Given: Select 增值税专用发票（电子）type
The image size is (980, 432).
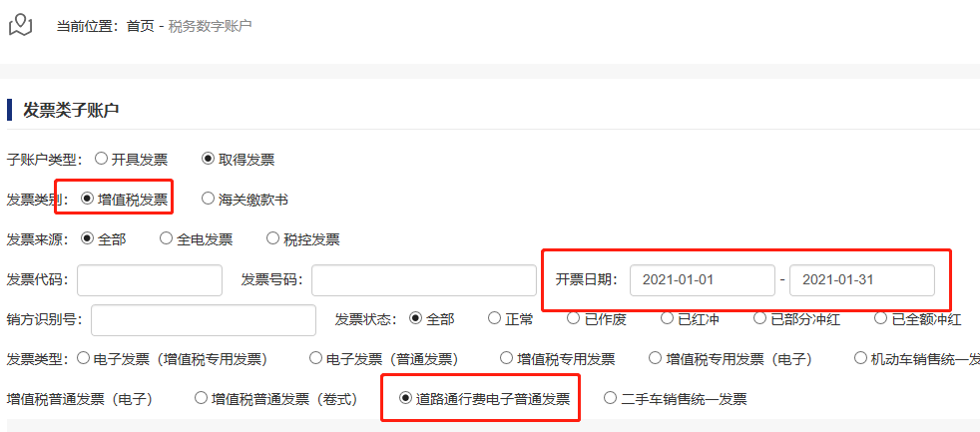Looking at the screenshot, I should [655, 358].
